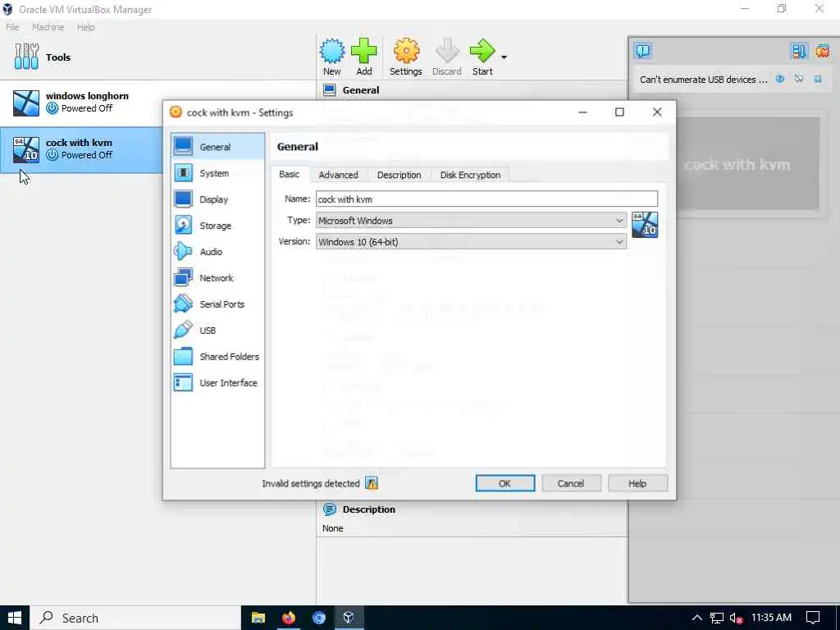Switch to the Basic tab
This screenshot has height=630, width=840.
point(290,174)
